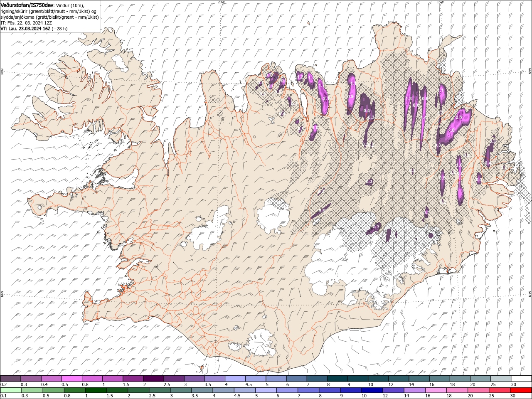The image size is (532, 399).
Task: Pick the bottom-row swatch between 7 and 8
Action: point(308,390)
